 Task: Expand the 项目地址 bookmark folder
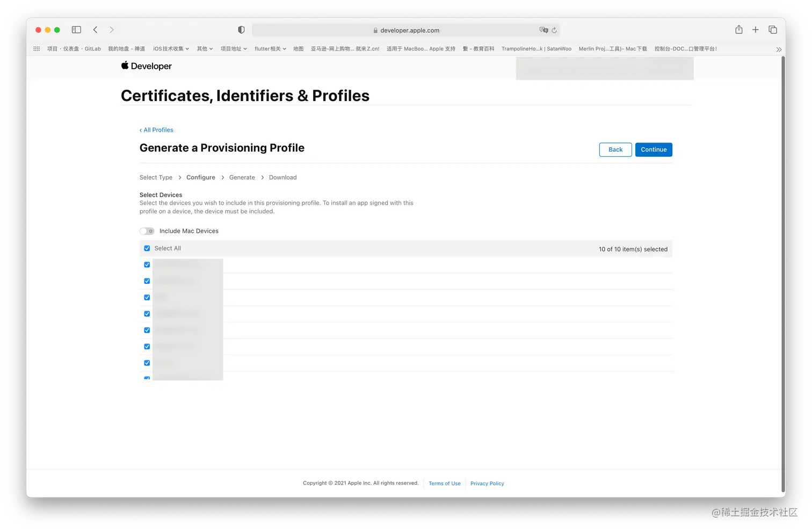(234, 49)
